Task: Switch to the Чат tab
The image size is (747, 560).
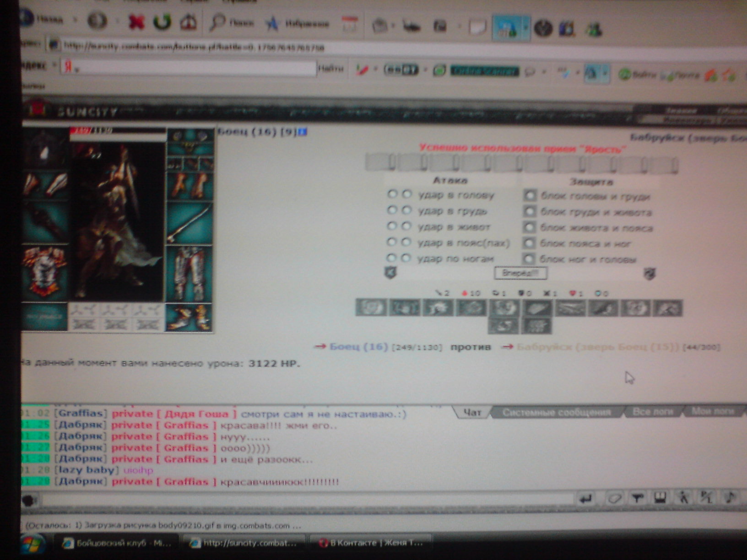Action: tap(472, 412)
